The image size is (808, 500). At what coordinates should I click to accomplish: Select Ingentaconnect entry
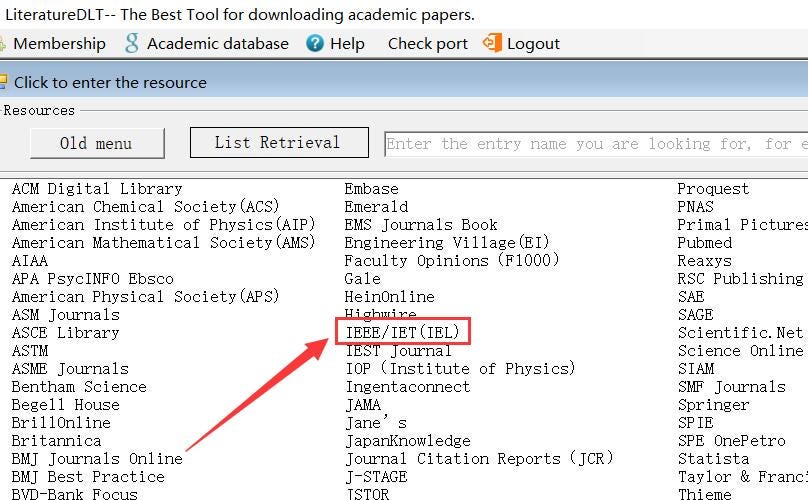click(x=408, y=387)
